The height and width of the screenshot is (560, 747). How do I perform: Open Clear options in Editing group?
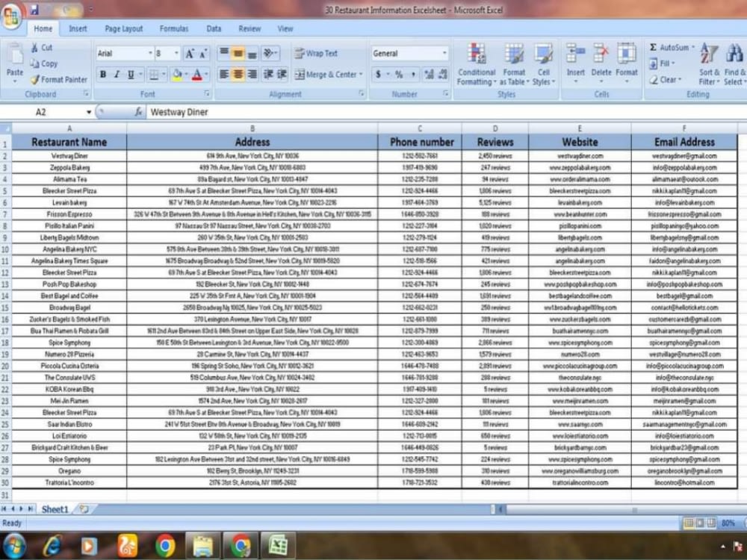pos(666,80)
